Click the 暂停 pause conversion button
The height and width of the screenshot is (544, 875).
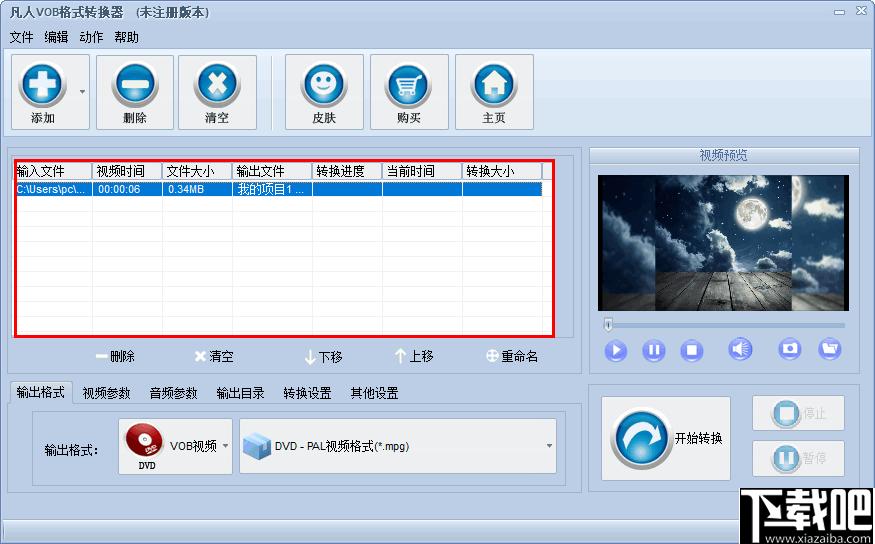(x=798, y=458)
